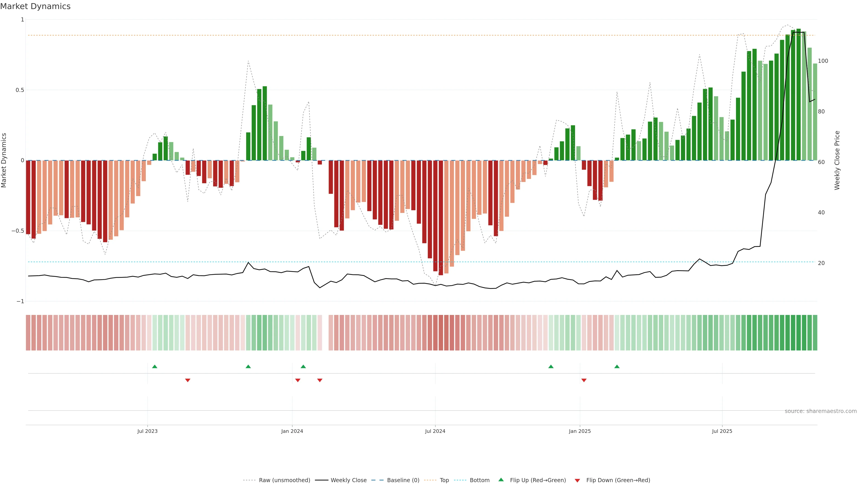
Task: Click the last green Flip Up triangle marker
Action: click(x=617, y=366)
